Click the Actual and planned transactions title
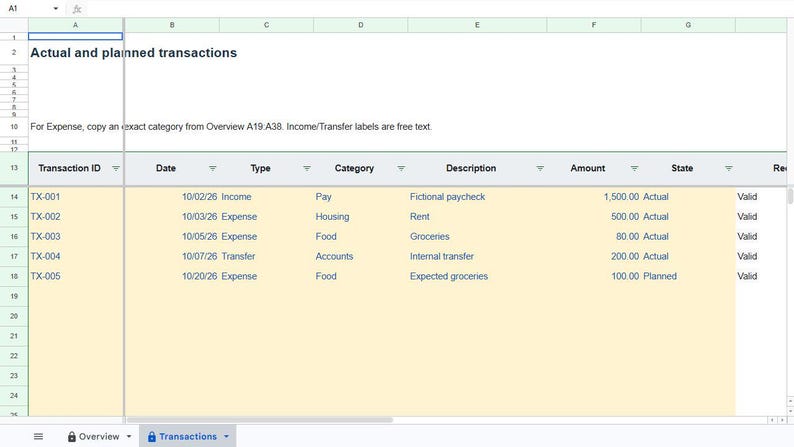The height and width of the screenshot is (447, 794). (134, 53)
